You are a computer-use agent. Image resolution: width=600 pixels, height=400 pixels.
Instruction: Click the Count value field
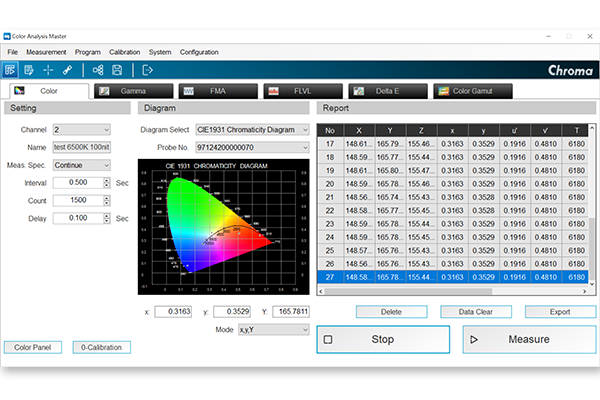78,200
